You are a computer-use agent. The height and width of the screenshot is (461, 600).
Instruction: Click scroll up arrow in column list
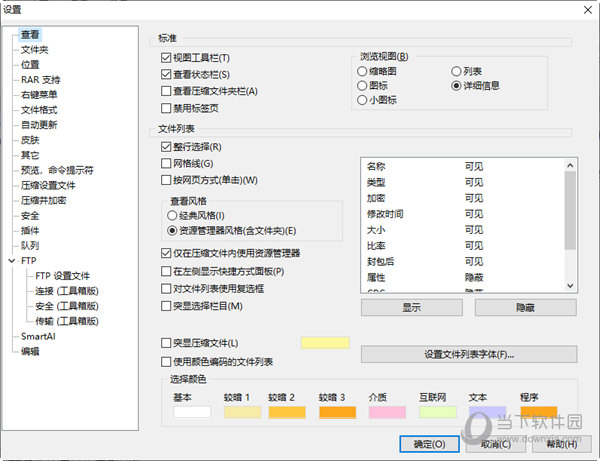[570, 165]
